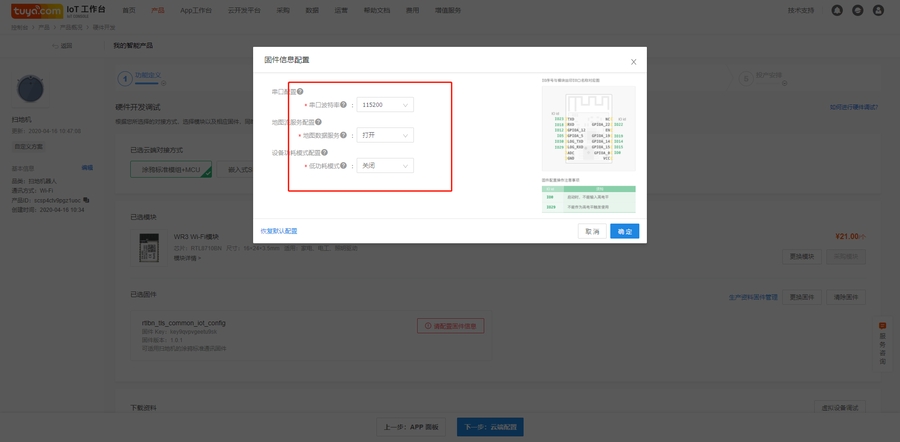Click 产品概况 breadcrumb
This screenshot has width=900, height=442.
pos(71,28)
